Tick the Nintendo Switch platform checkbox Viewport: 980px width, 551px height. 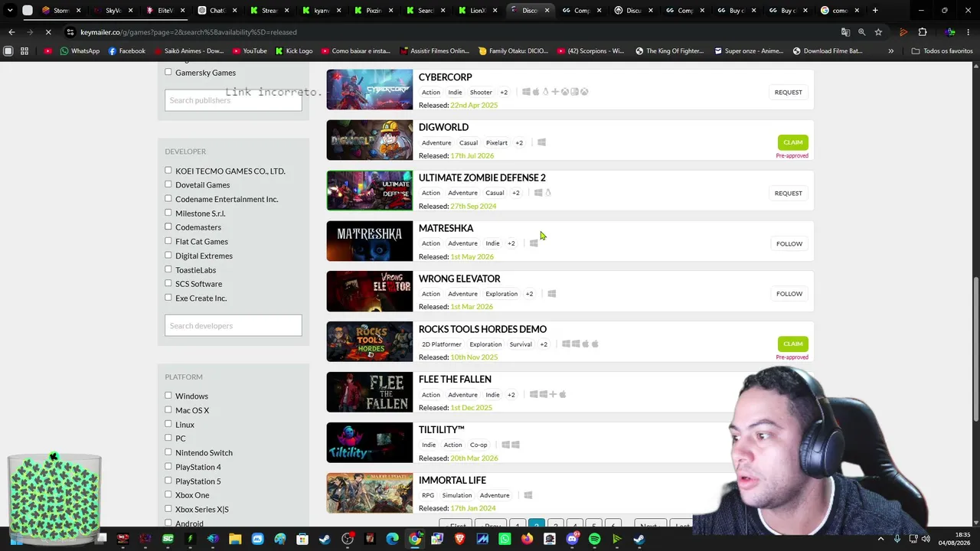pos(168,452)
